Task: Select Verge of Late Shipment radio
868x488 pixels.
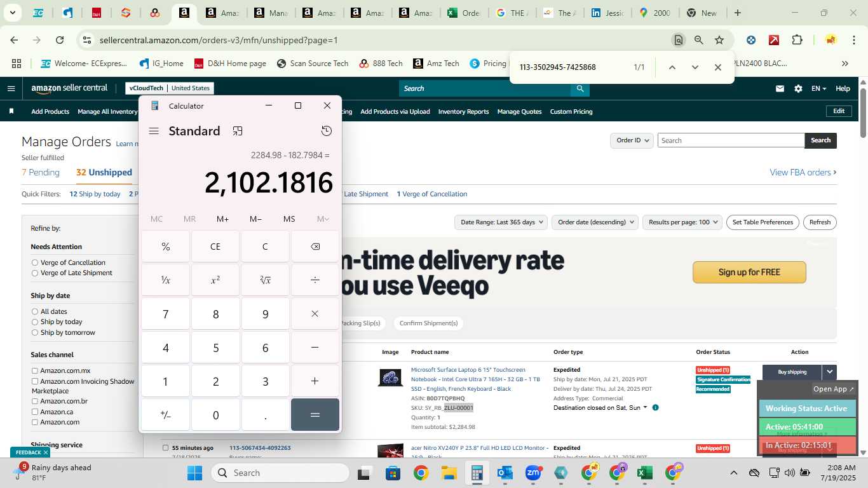Action: [35, 273]
